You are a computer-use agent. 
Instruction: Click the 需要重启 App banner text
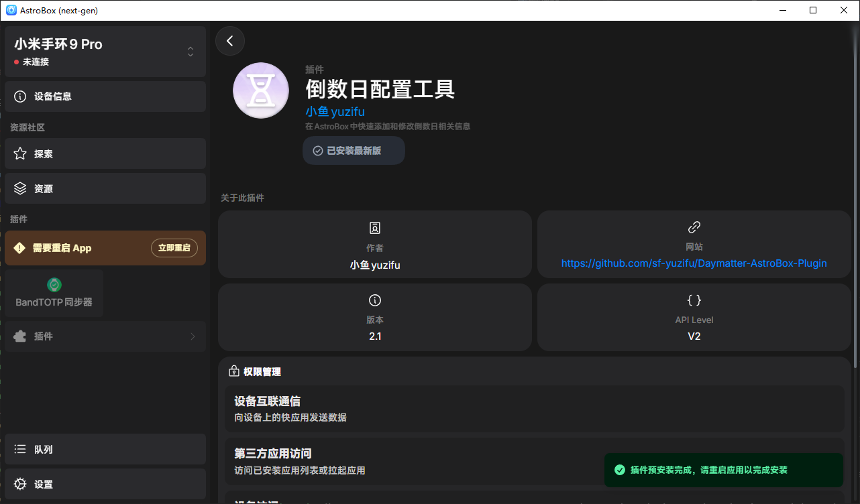(62, 248)
